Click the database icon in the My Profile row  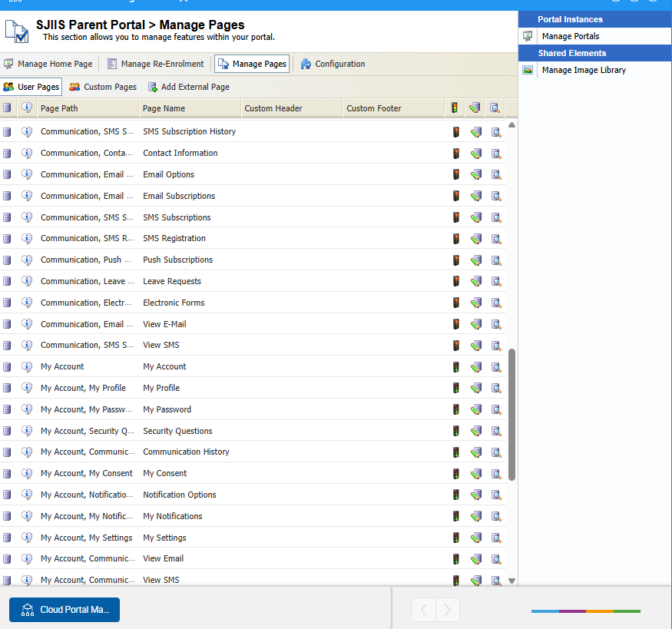click(8, 388)
